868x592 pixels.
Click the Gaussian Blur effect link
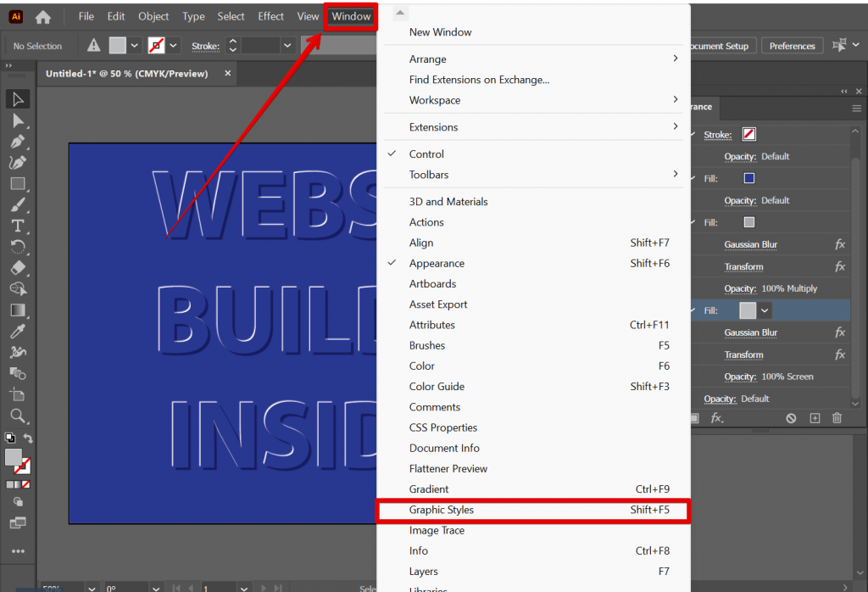[750, 244]
